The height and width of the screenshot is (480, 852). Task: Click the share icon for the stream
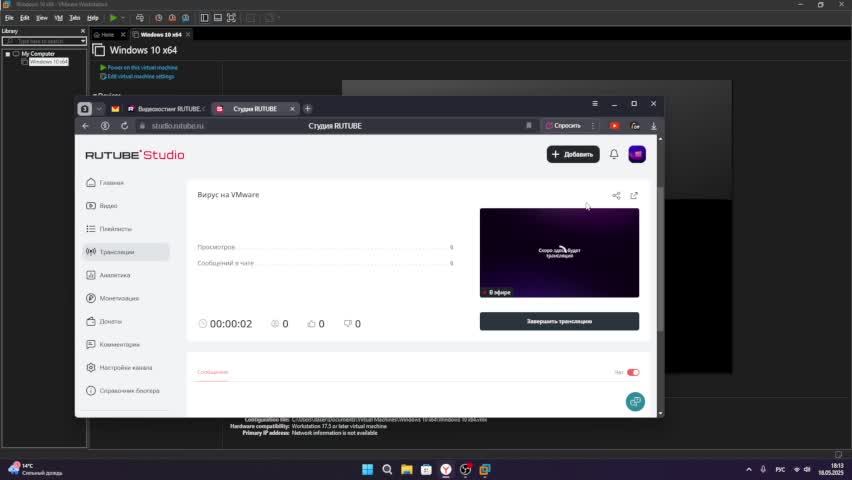point(616,195)
